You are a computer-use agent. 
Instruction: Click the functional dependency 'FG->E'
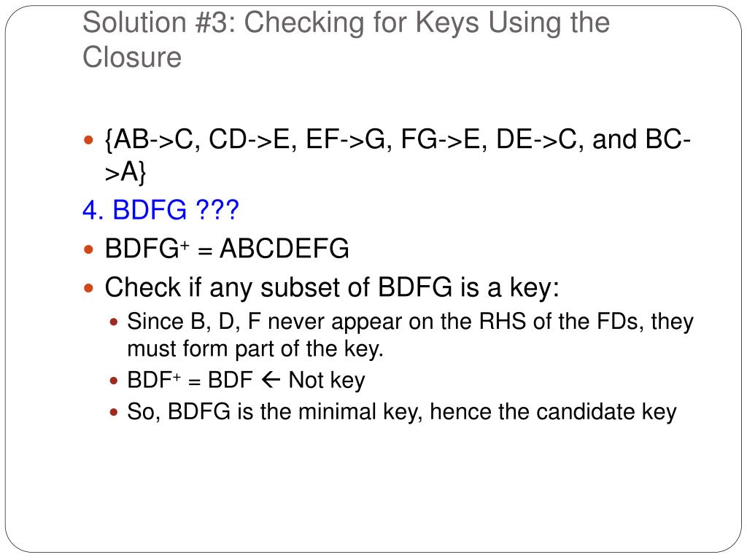coord(441,139)
